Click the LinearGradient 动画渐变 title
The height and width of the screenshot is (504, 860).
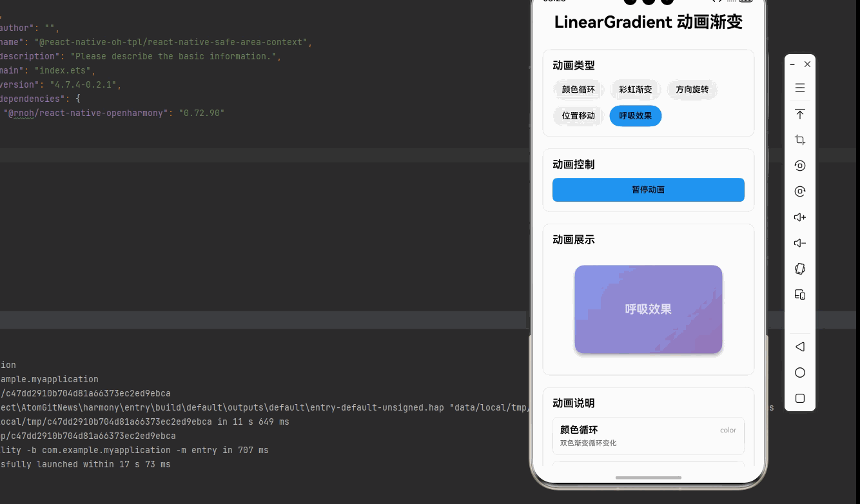coord(649,22)
